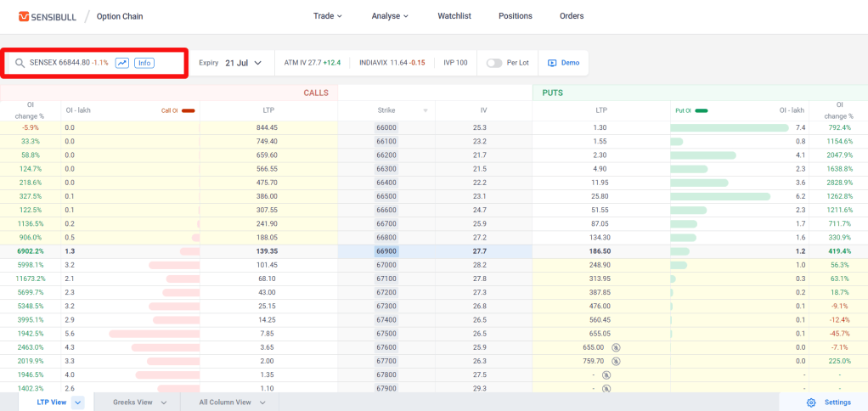The width and height of the screenshot is (868, 411).
Task: Click the Demo video icon
Action: pos(552,63)
